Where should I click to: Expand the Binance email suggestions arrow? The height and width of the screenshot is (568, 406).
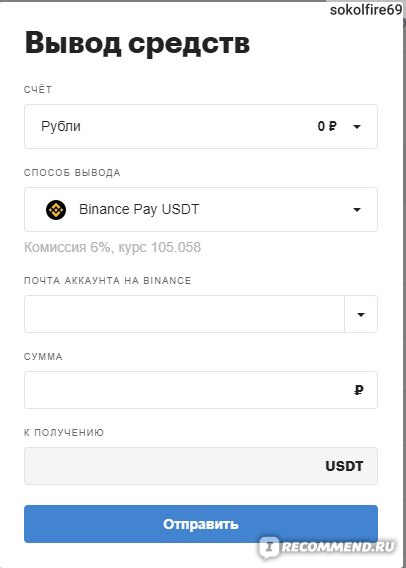tap(361, 314)
